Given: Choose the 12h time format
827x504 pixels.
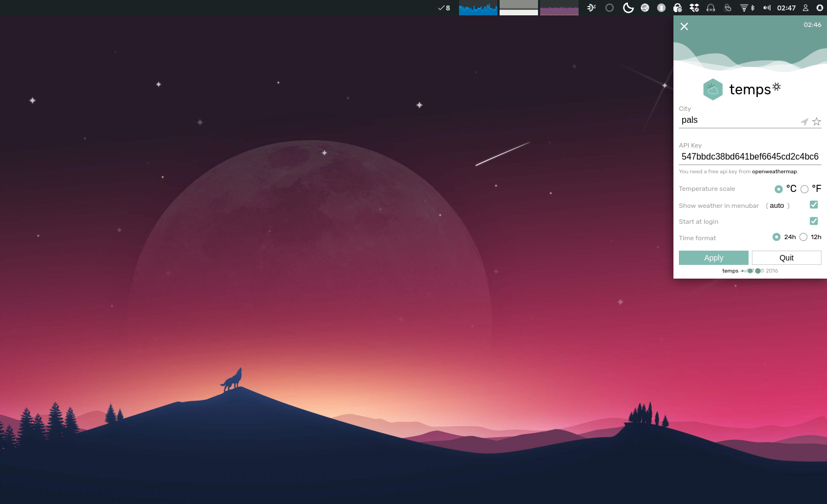Looking at the screenshot, I should tap(803, 237).
